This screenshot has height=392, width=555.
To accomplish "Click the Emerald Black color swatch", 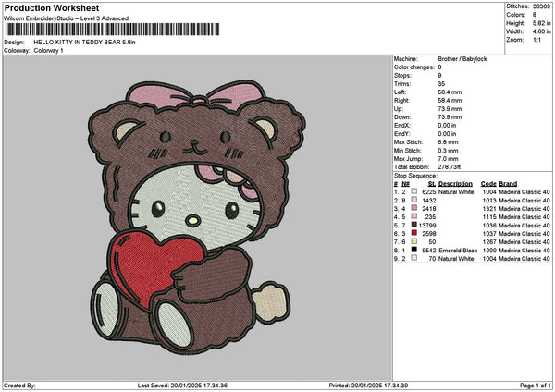I will coord(413,250).
